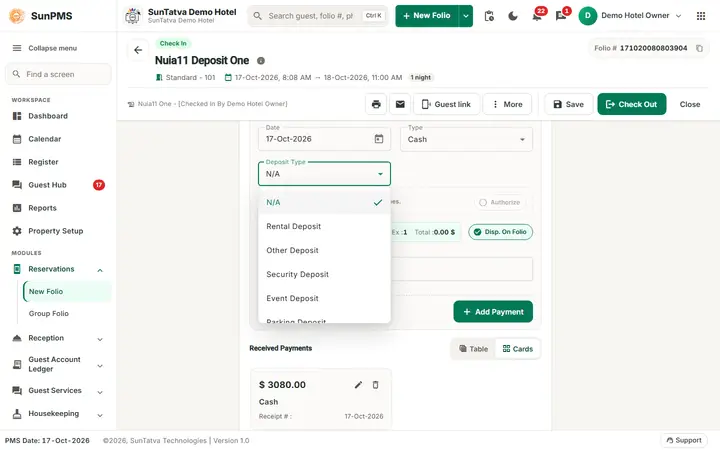Open the More actions button
The image size is (720, 450).
coord(507,104)
